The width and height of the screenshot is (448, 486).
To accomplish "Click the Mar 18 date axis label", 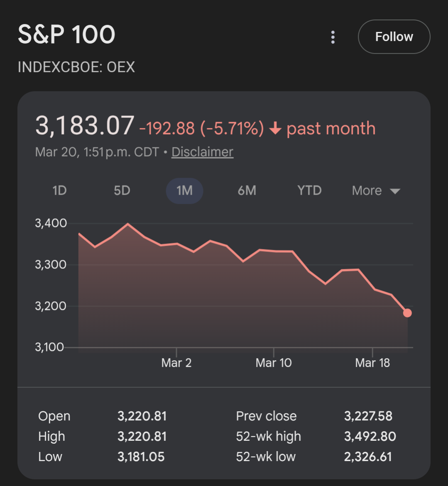I will pyautogui.click(x=372, y=363).
